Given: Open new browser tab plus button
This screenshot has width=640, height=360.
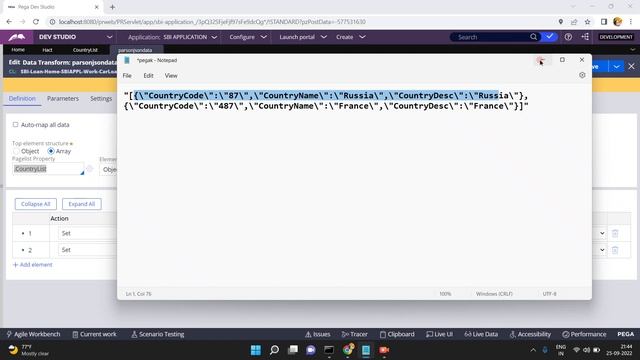Looking at the screenshot, I should [112, 7].
